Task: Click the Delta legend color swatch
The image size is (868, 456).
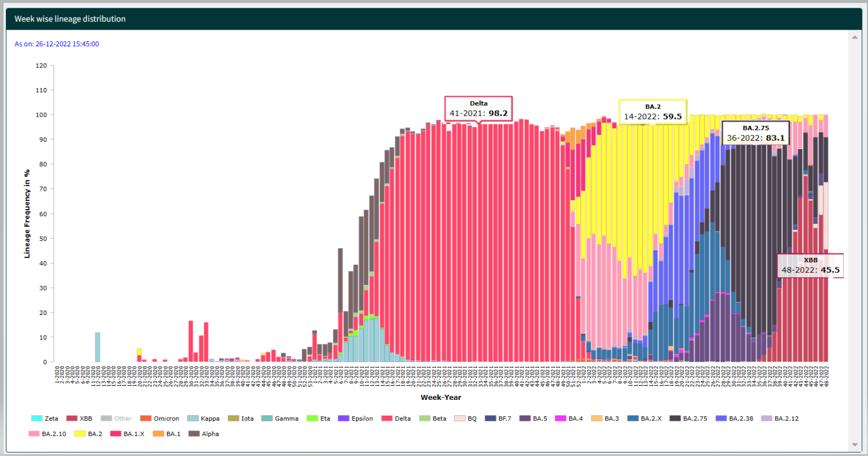Action: 387,418
